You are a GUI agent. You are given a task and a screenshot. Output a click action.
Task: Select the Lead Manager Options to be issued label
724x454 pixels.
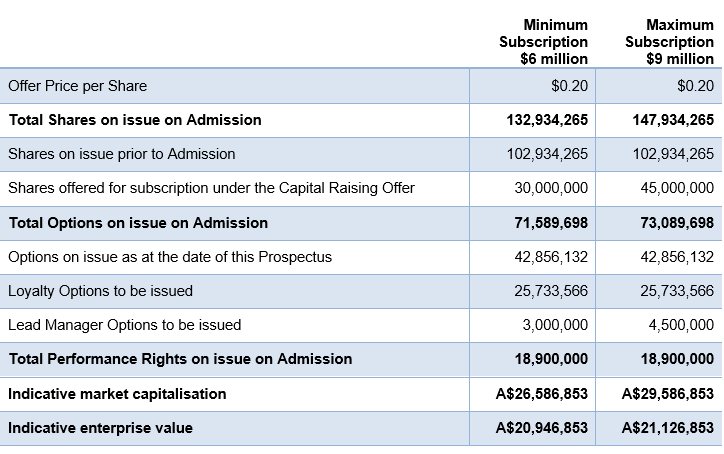(x=125, y=325)
